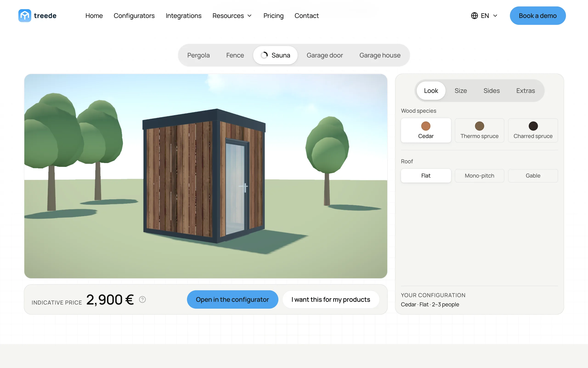Select Thermo spruce wood species
The height and width of the screenshot is (368, 588).
pyautogui.click(x=479, y=130)
